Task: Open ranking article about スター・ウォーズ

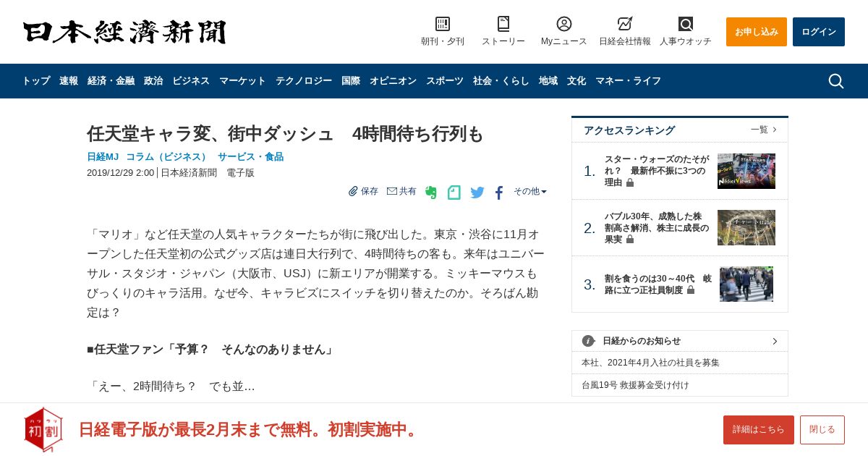Action: click(657, 171)
